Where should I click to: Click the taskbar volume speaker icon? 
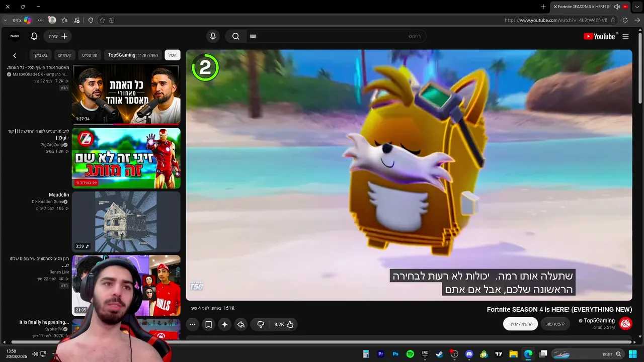point(35,354)
